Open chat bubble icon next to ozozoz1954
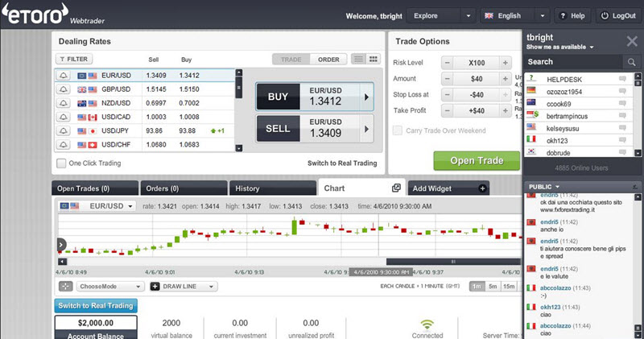 pyautogui.click(x=622, y=91)
